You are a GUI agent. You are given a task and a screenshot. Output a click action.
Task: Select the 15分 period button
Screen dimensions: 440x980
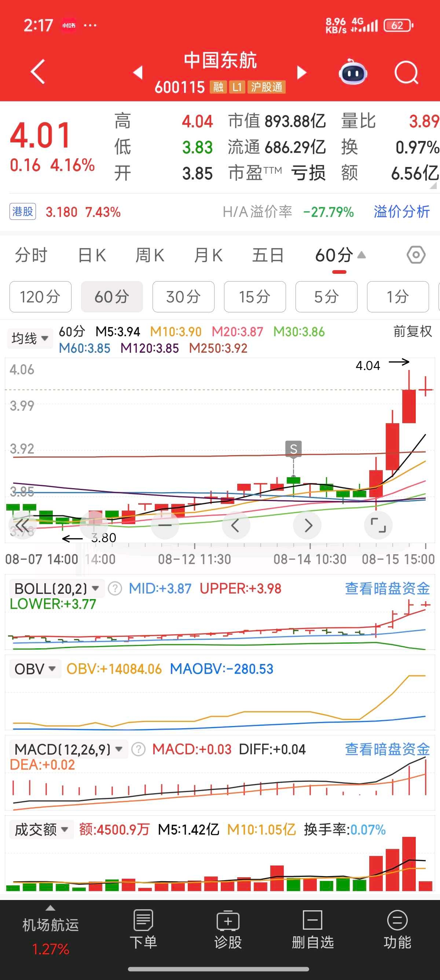[x=254, y=297]
